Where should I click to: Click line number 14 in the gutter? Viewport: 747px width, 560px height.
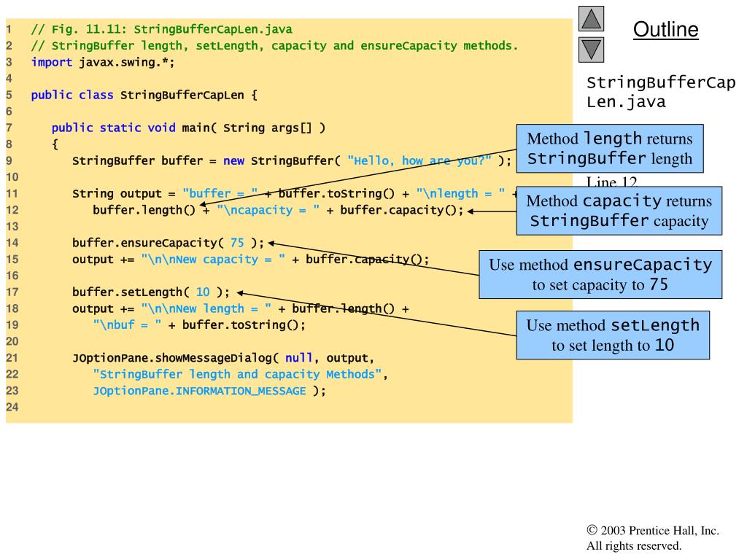(12, 243)
